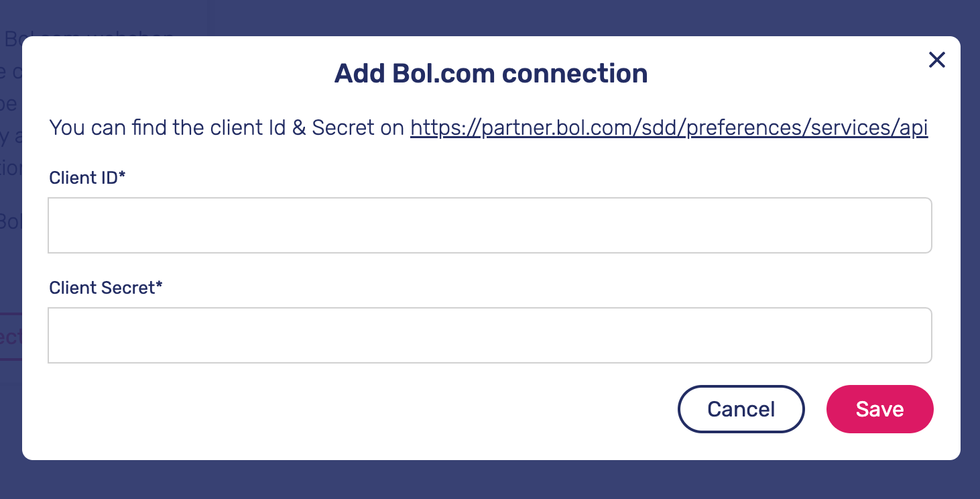Click the Client ID field label
Screen dimensions: 980x499
click(x=84, y=178)
